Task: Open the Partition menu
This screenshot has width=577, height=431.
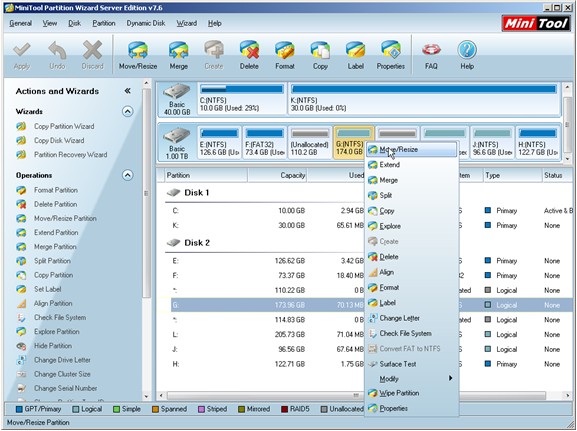Action: click(104, 23)
